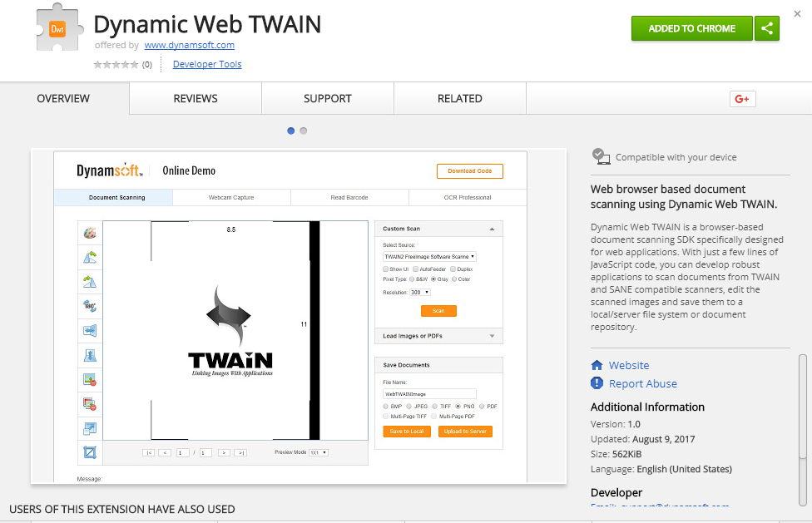Click the Report Abuse exclamation icon
Screen dimensions: 812x523
coord(597,383)
